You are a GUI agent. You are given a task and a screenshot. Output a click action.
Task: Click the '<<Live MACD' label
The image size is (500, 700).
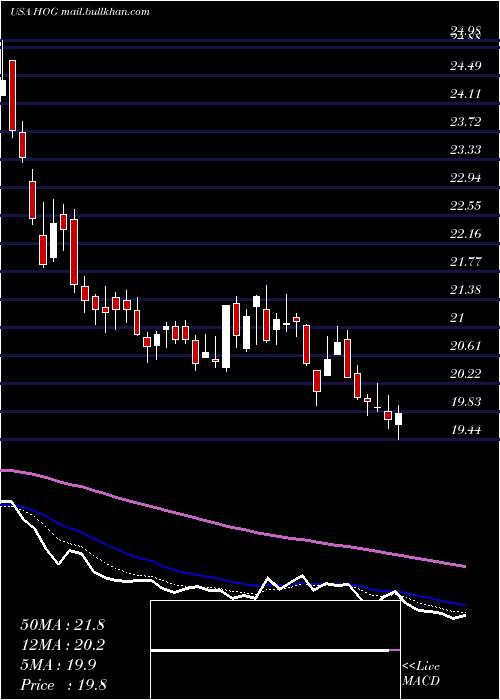click(421, 674)
